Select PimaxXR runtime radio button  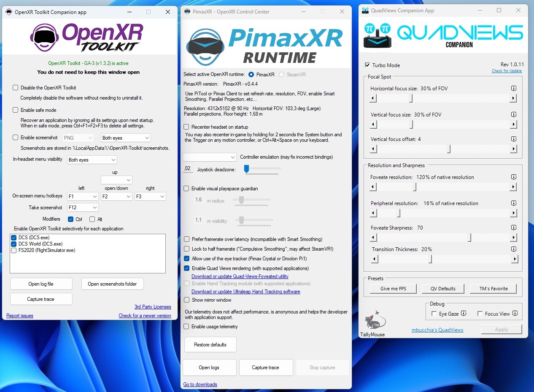(251, 75)
